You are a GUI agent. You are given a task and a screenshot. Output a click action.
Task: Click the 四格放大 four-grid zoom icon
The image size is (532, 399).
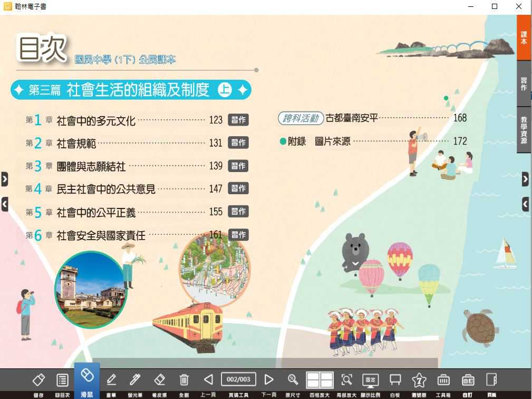coord(320,379)
